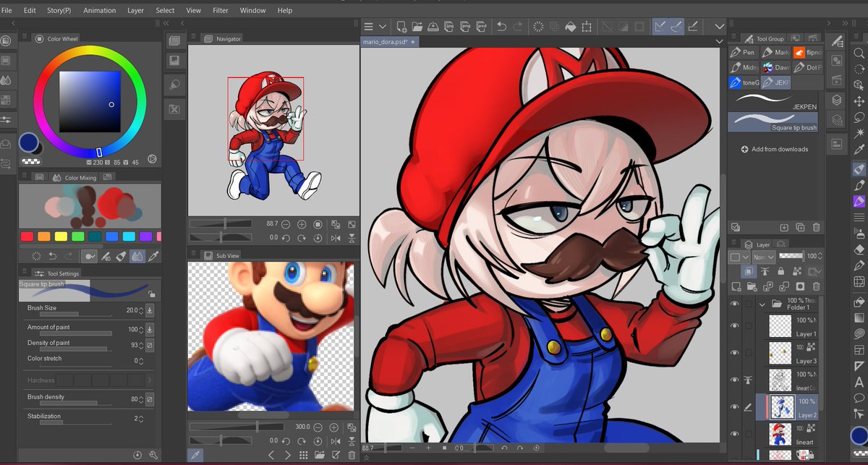This screenshot has height=465, width=868.
Task: Click the Sub View eyedropper icon
Action: [195, 455]
